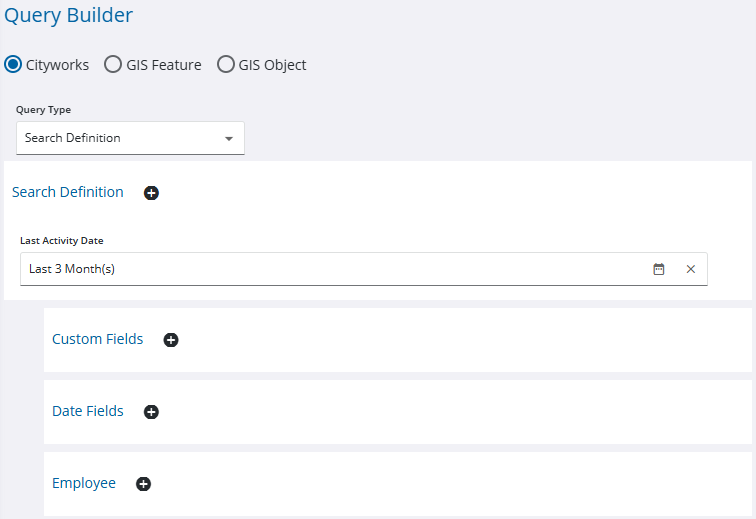Image resolution: width=756 pixels, height=519 pixels.
Task: Click the Query Type dropdown arrow
Action: click(x=229, y=139)
